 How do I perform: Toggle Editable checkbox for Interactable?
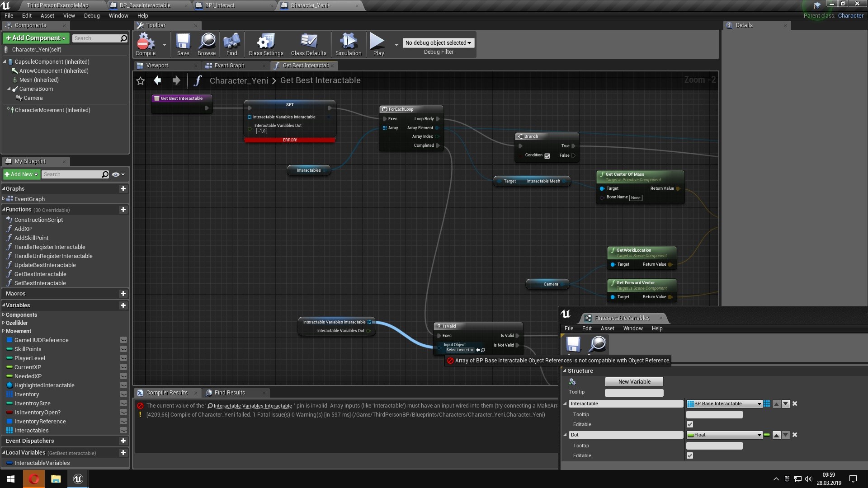click(689, 425)
